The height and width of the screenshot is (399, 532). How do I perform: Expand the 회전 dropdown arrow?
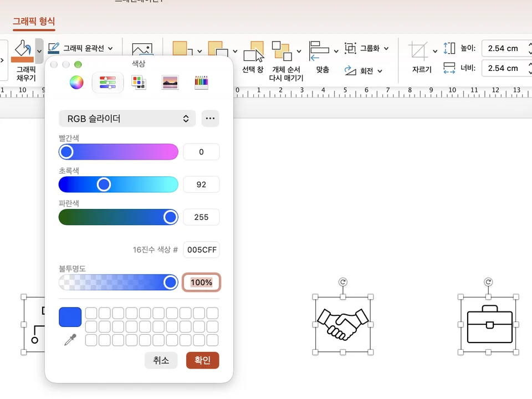[380, 71]
